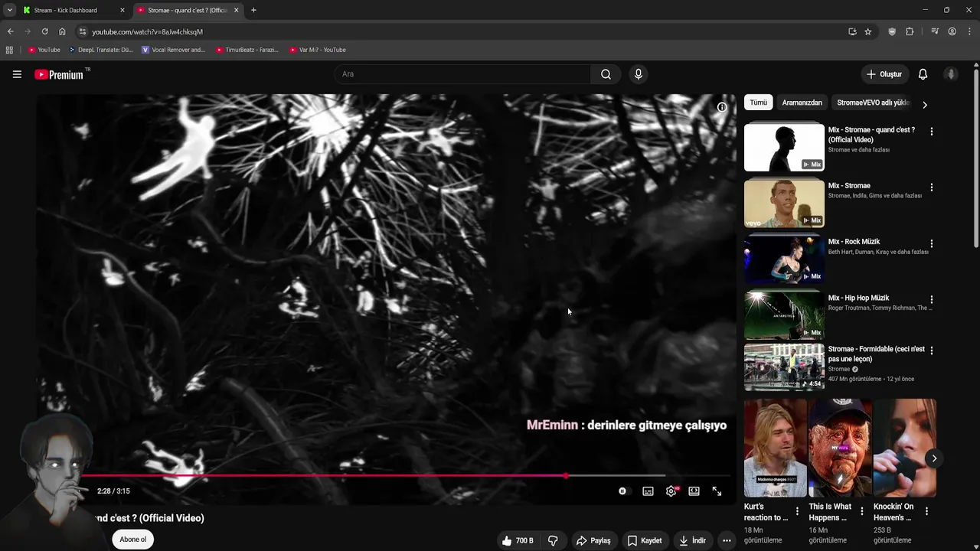The height and width of the screenshot is (551, 980).
Task: Open more actions ellipsis below video
Action: tap(727, 540)
